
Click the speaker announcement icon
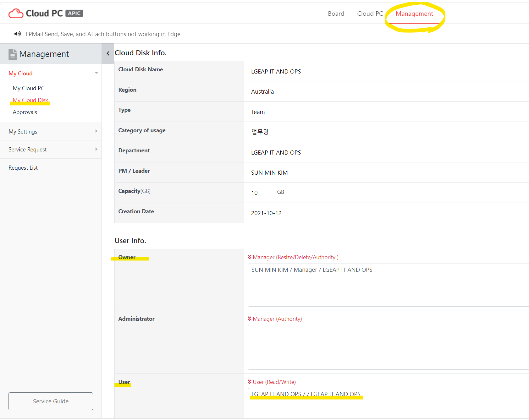tap(18, 34)
